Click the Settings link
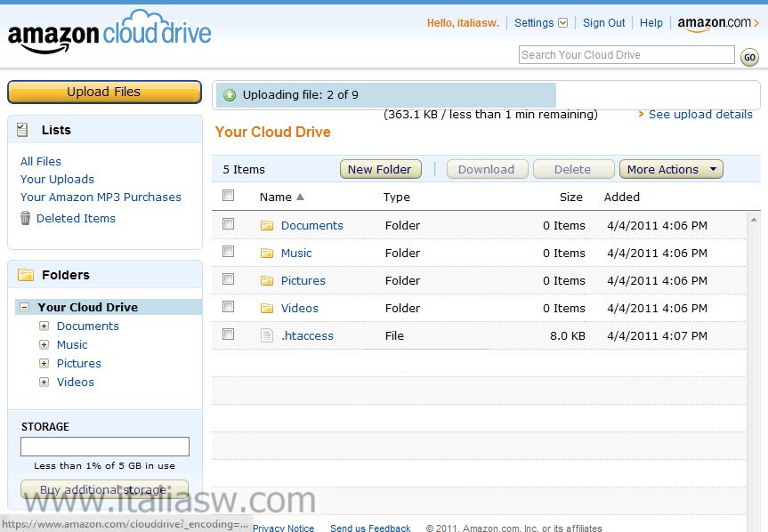 (x=534, y=23)
